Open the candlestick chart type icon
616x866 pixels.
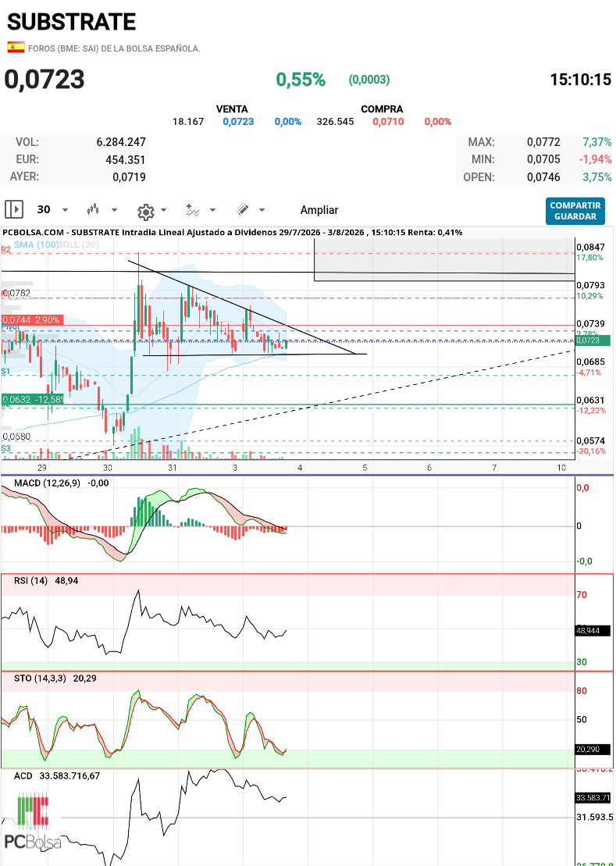94,210
